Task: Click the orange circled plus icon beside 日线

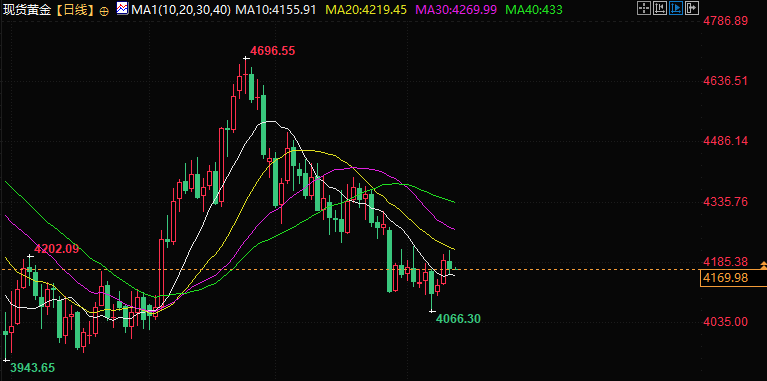Action: click(x=104, y=11)
